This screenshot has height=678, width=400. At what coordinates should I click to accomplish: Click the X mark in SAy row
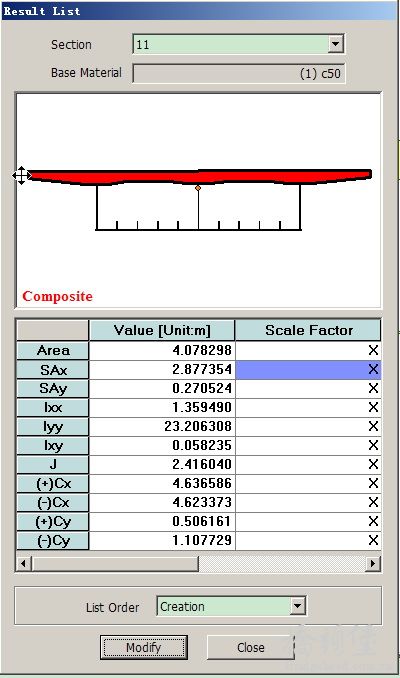pos(373,388)
